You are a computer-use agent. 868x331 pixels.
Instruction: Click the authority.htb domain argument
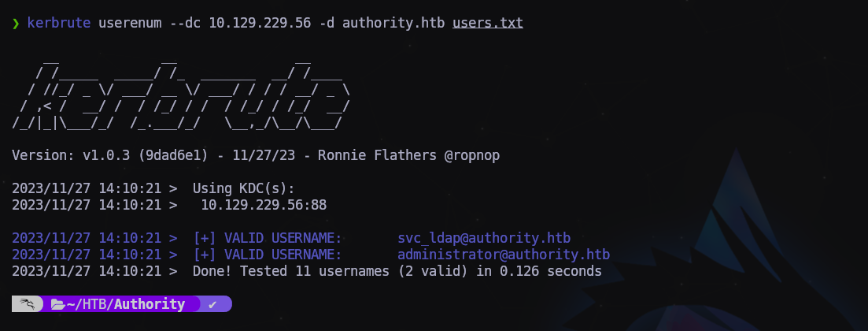pos(393,24)
